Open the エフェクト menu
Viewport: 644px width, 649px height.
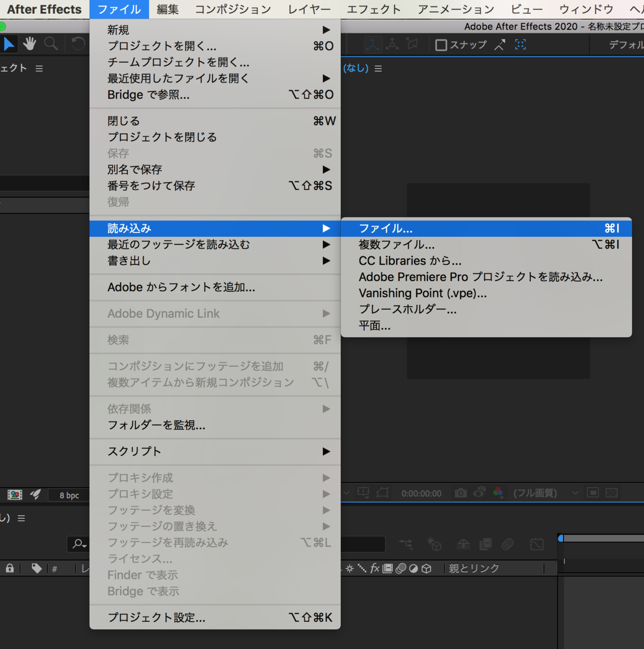[x=374, y=9]
